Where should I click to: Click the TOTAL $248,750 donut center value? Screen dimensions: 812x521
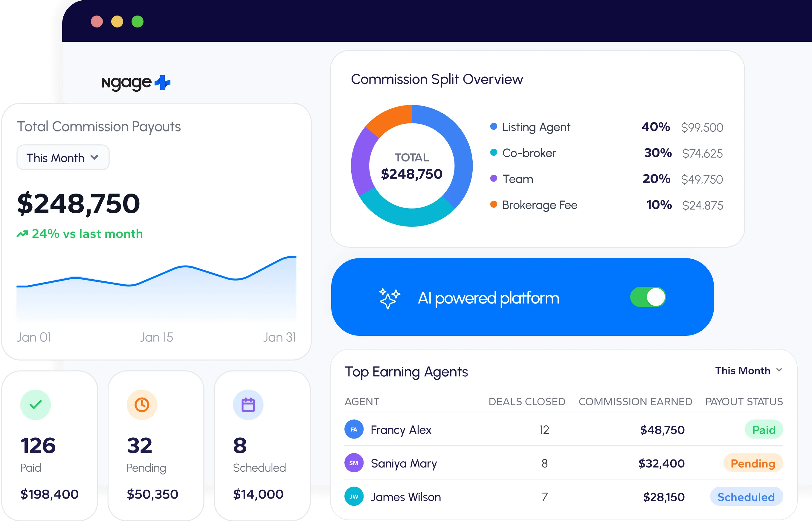click(x=412, y=166)
